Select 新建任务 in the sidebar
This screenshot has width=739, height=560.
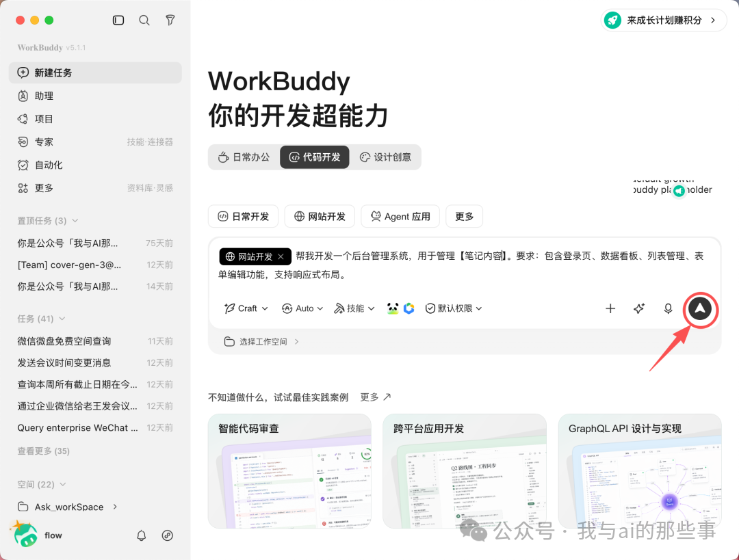(x=95, y=72)
